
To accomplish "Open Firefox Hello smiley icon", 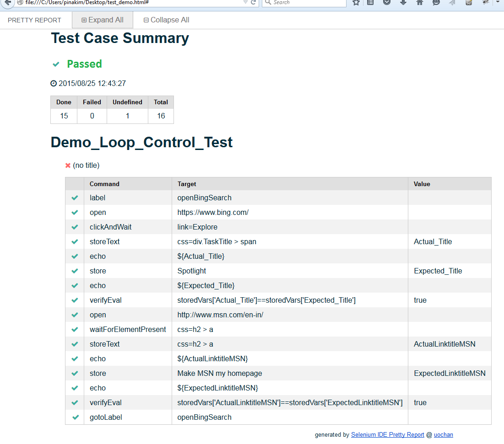I will point(436,3).
